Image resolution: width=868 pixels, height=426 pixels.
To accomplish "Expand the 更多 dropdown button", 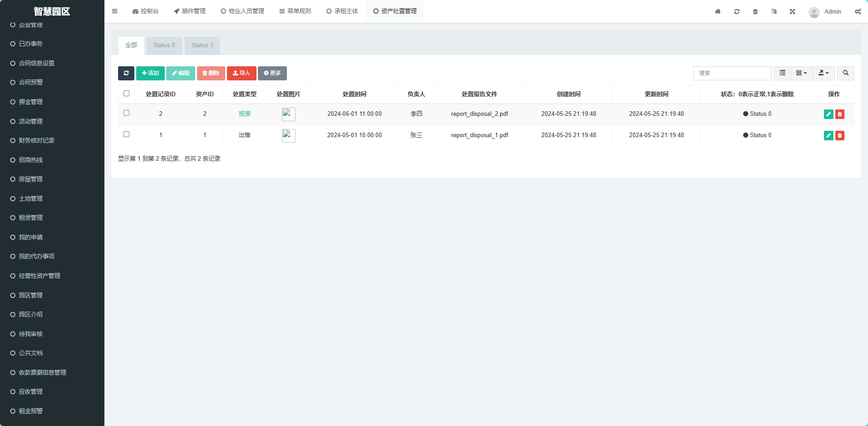I will coord(272,73).
